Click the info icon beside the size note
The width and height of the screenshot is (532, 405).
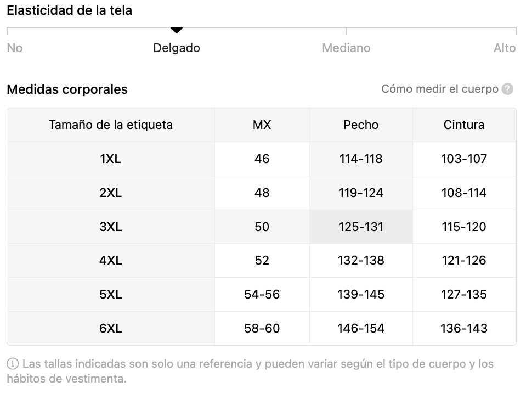coord(13,364)
